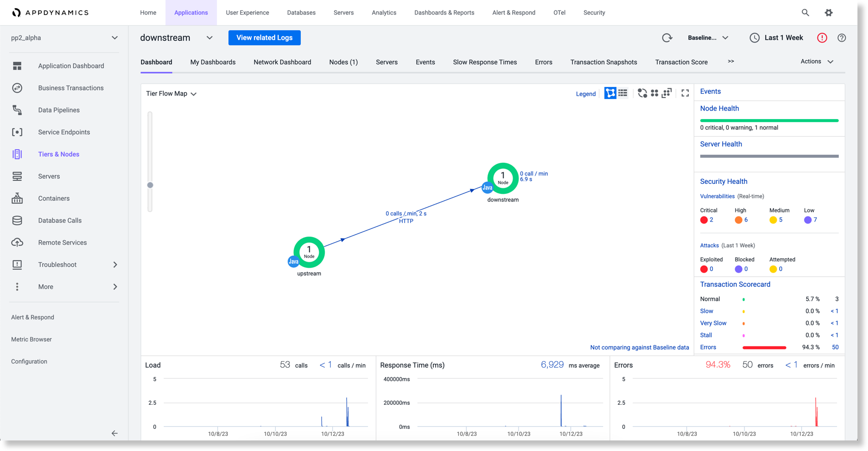Viewport: 868px width, 451px height.
Task: Open the Legend link
Action: pyautogui.click(x=586, y=94)
